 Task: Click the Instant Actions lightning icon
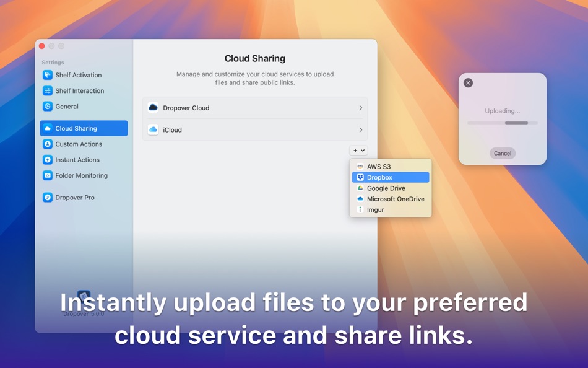click(47, 160)
